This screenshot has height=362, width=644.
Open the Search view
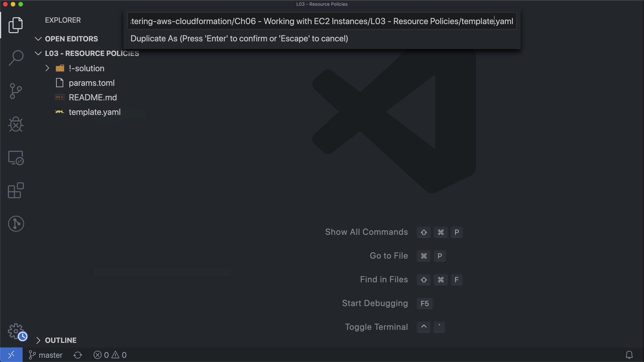point(16,58)
